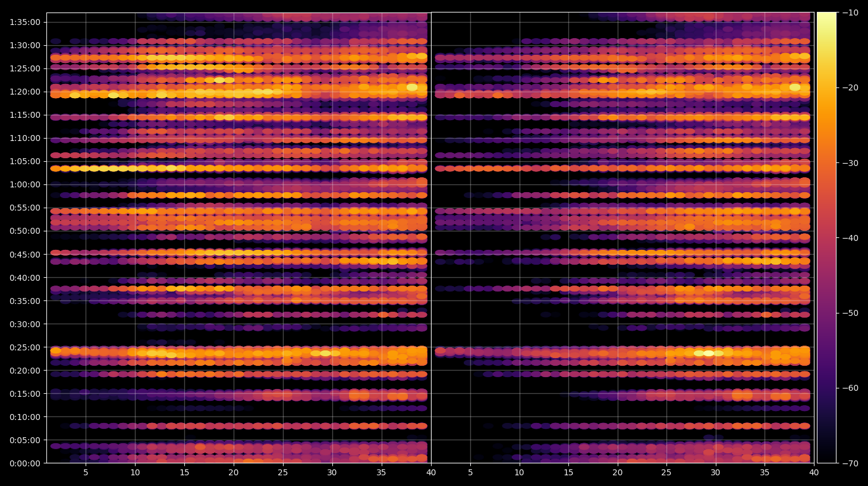This screenshot has width=868, height=486.
Task: Select the 1:15:00 tick label
Action: click(x=25, y=115)
